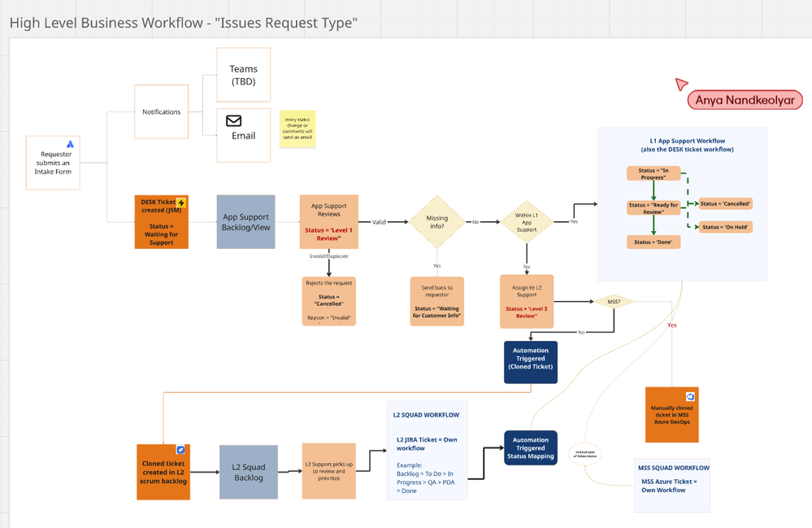Image resolution: width=812 pixels, height=528 pixels.
Task: Select the Missing info? decision diamond
Action: tap(437, 222)
